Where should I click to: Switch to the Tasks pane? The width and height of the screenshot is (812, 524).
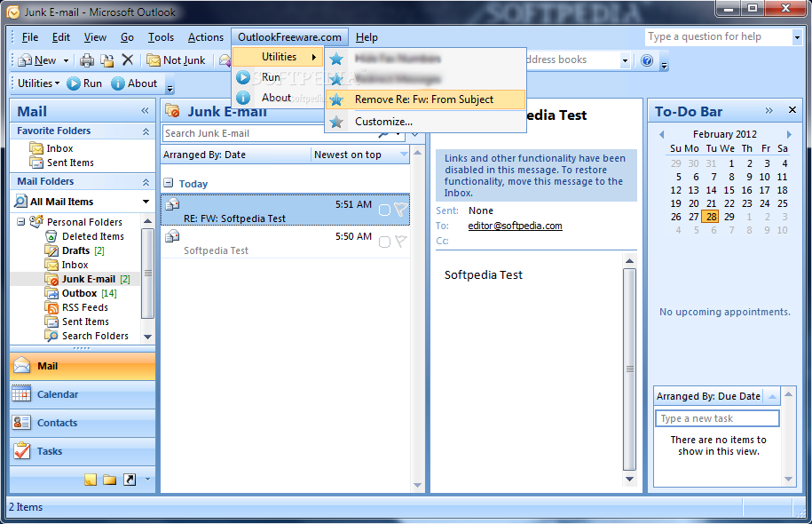pyautogui.click(x=83, y=452)
